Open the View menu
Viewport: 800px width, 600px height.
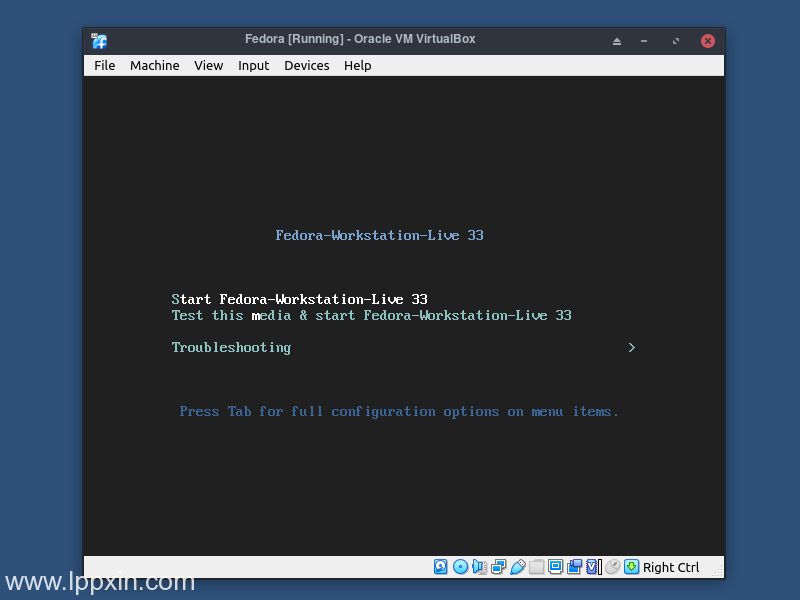tap(209, 66)
